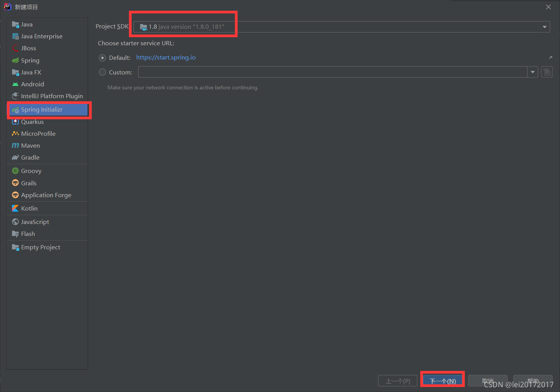560x392 pixels.
Task: Choose MicroProfile in the sidebar
Action: tap(47, 133)
